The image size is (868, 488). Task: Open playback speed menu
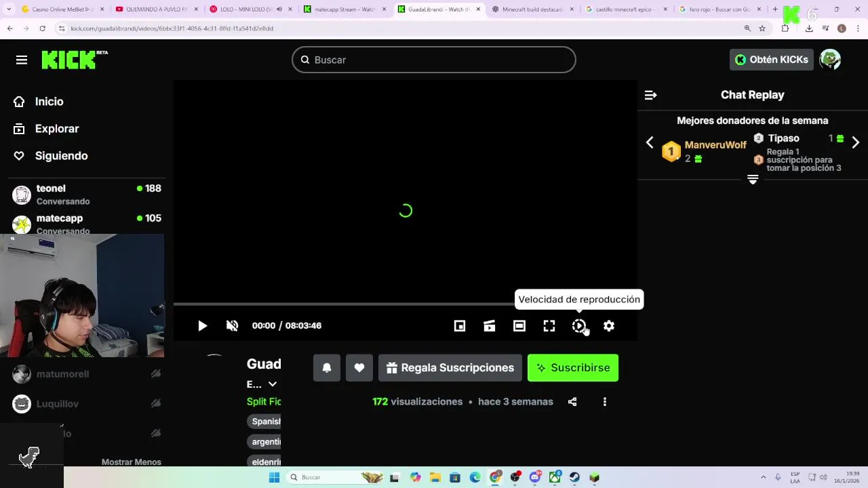[579, 326]
